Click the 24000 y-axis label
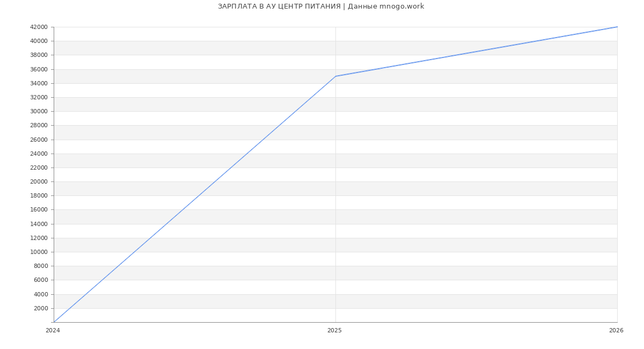 (x=39, y=154)
